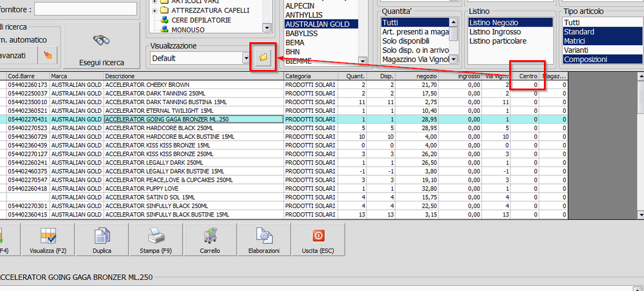
Task: Choose Solo disp. o in arrivo option
Action: point(415,50)
